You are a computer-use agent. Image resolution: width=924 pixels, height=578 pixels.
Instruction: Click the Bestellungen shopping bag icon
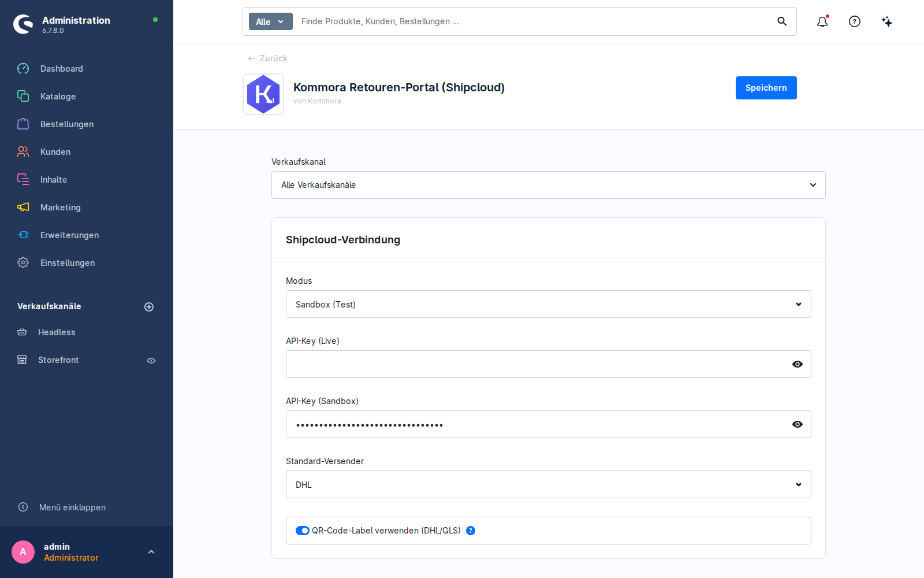(23, 124)
